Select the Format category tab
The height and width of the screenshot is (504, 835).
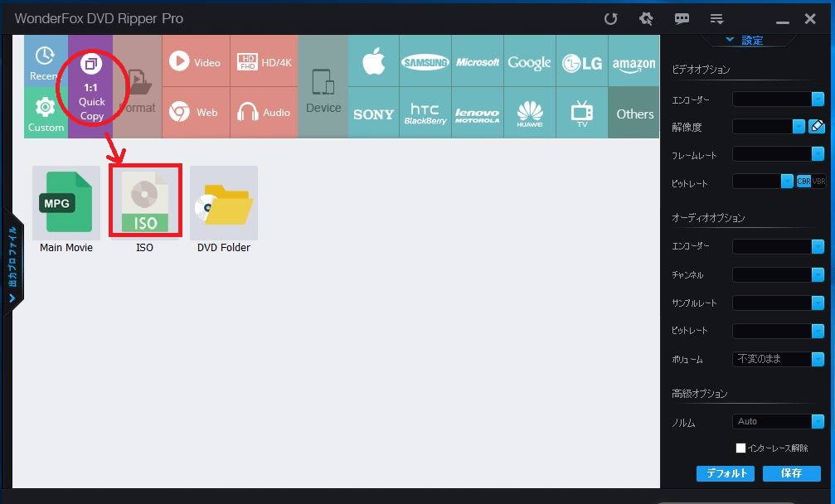coord(138,87)
